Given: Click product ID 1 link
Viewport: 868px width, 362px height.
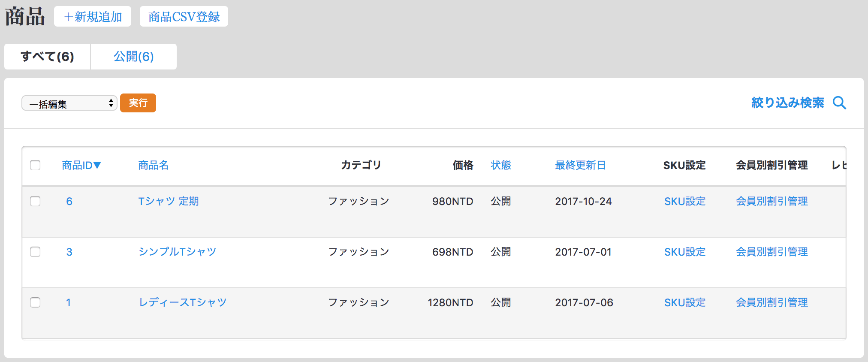Looking at the screenshot, I should [68, 302].
